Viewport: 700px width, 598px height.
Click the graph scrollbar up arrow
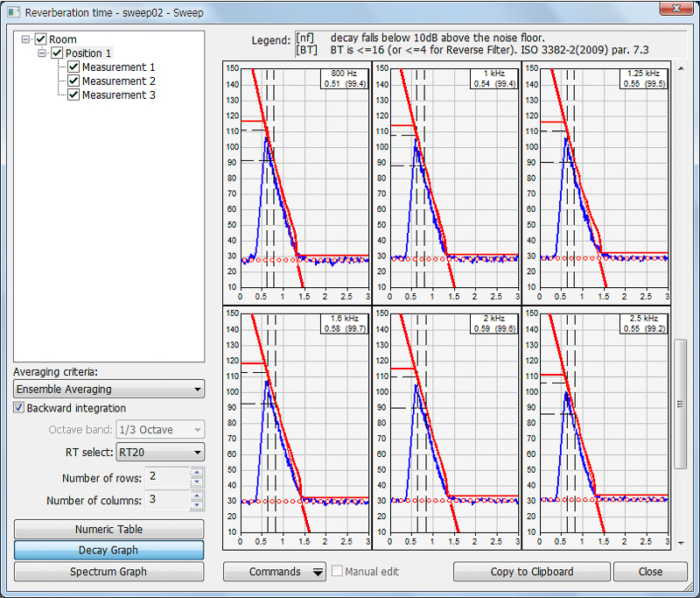(681, 68)
